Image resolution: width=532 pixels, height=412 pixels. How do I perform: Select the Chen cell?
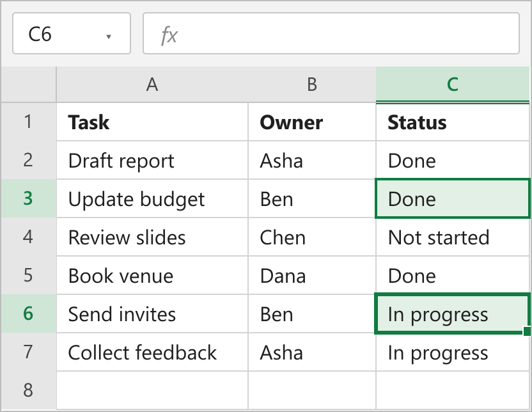tap(312, 237)
